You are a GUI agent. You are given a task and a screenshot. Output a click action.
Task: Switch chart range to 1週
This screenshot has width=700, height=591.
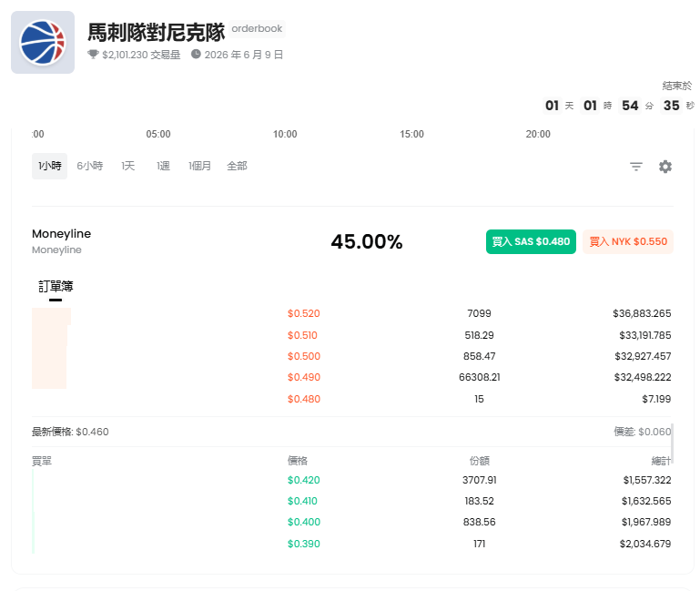point(163,166)
